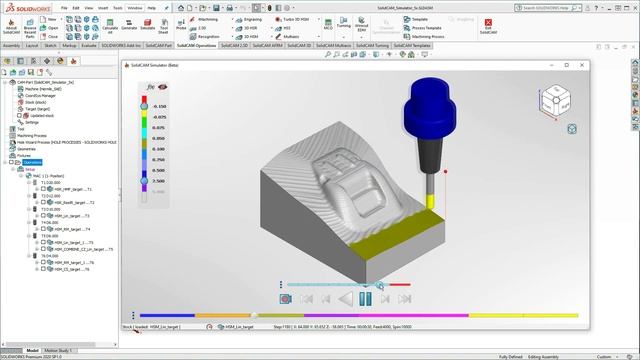Skip to simulation end
The image size is (640, 360).
tap(404, 299)
